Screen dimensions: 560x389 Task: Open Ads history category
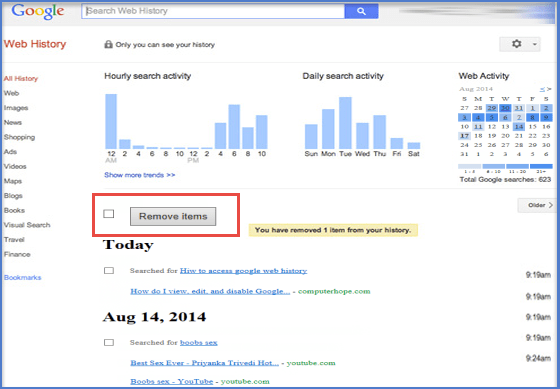(10, 152)
